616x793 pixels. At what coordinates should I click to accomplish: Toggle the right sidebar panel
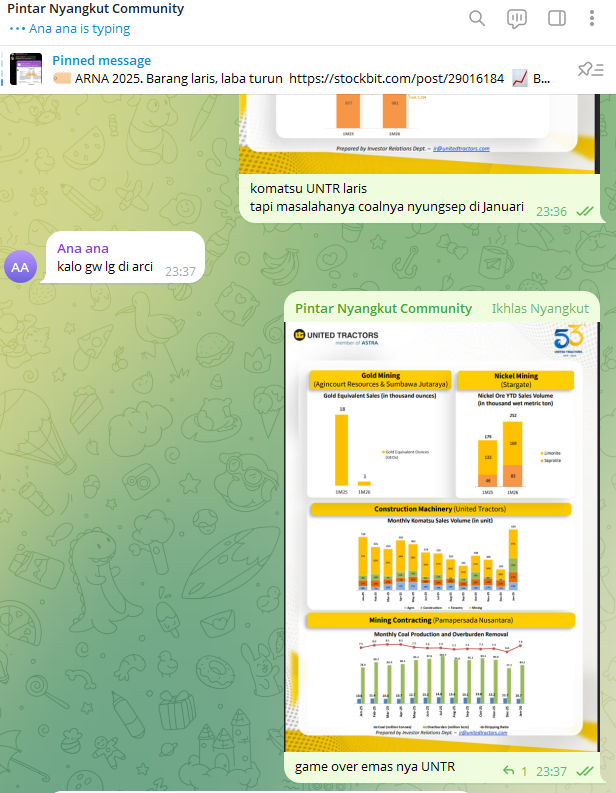pyautogui.click(x=557, y=19)
